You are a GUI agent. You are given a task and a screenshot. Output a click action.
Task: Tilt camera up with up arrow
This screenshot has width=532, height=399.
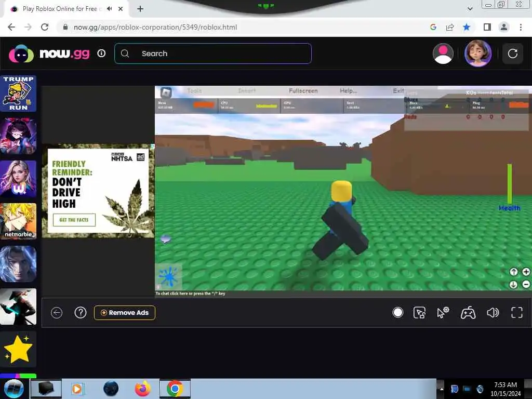[x=513, y=272]
